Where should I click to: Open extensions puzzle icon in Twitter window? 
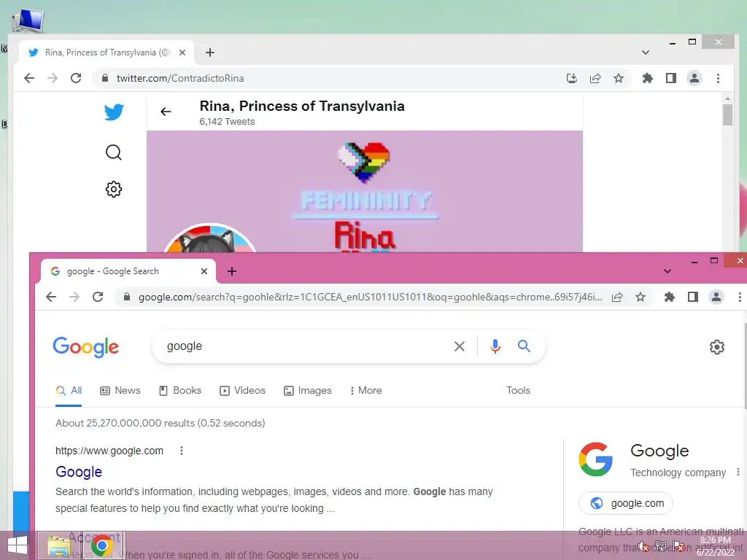(648, 78)
